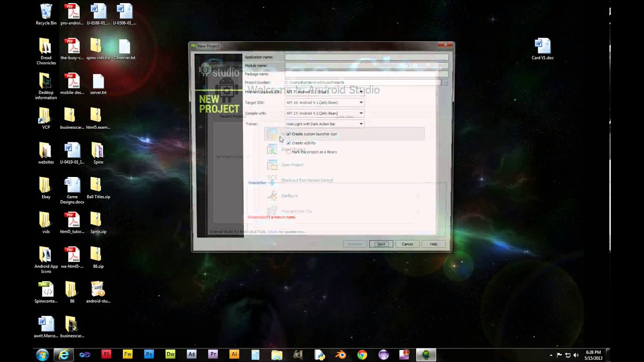644x362 pixels.
Task: Select the Dread Chronicles folder icon
Action: [x=46, y=51]
